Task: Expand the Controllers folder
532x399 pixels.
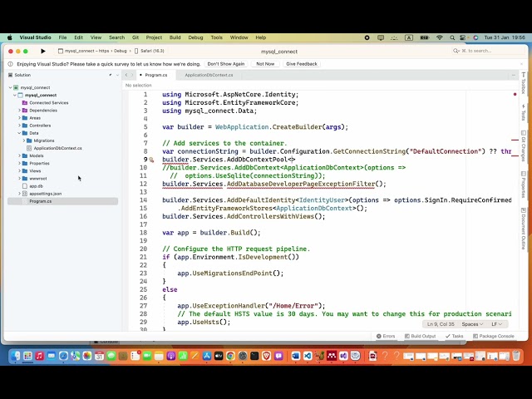Action: pos(19,126)
